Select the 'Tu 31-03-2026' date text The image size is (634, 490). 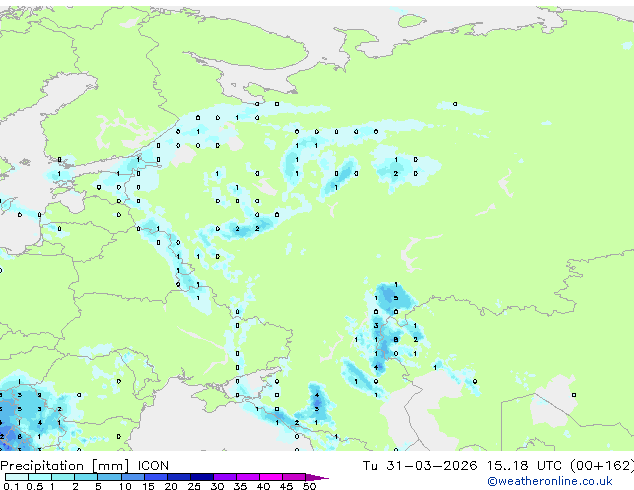(420, 465)
